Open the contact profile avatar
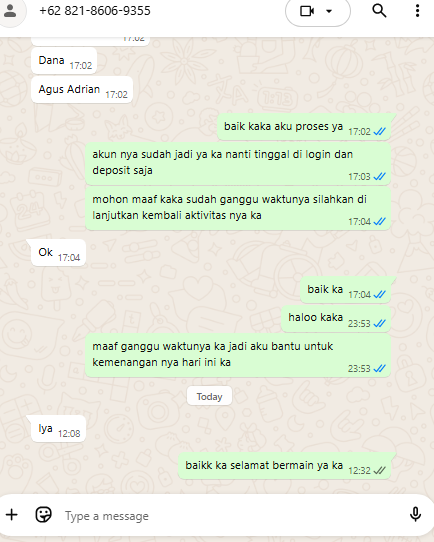 pyautogui.click(x=10, y=11)
